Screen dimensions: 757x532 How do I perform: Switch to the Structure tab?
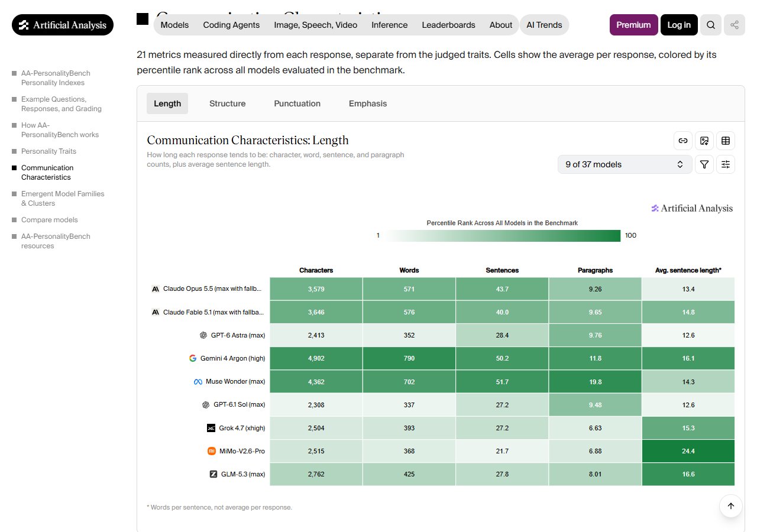[x=227, y=103]
